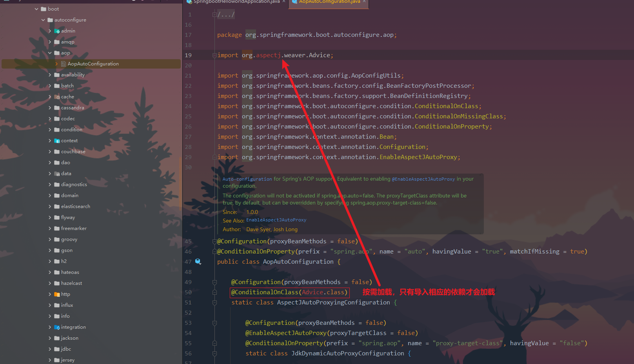The height and width of the screenshot is (364, 634).
Task: Click the context package icon
Action: [57, 141]
